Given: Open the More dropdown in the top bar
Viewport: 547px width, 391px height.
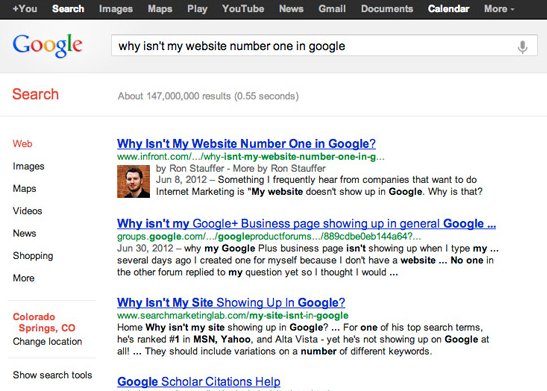Looking at the screenshot, I should 499,9.
